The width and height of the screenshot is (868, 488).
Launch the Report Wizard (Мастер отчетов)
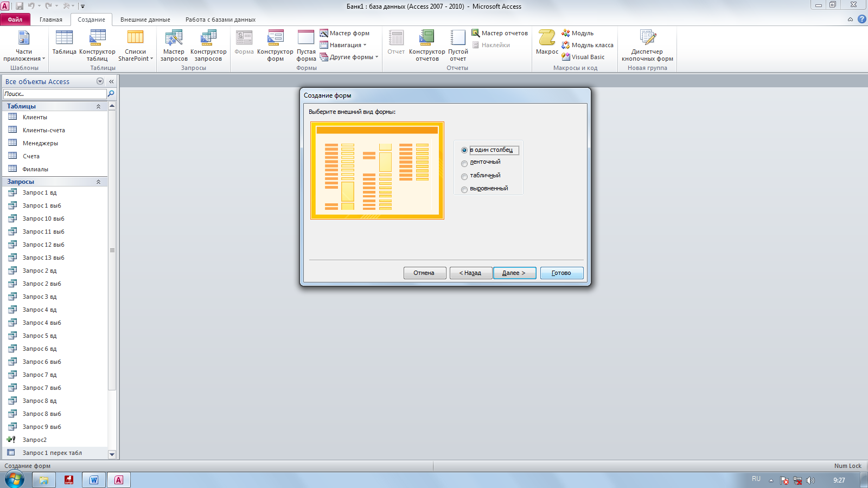point(499,33)
